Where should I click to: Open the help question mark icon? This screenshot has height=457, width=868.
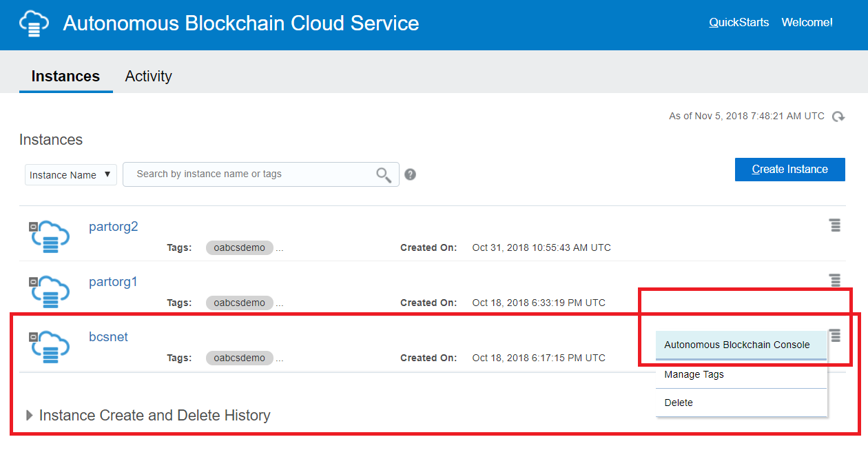(x=410, y=174)
